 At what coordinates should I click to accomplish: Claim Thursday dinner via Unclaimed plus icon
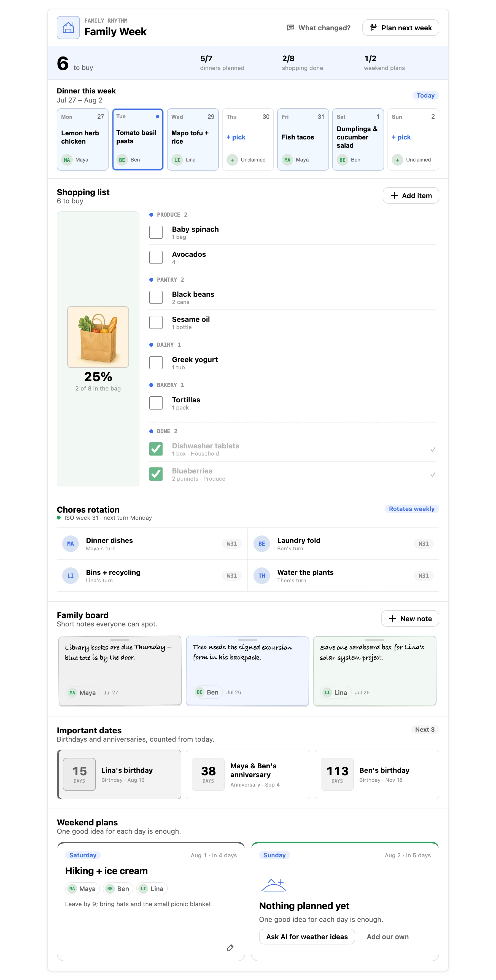tap(232, 160)
